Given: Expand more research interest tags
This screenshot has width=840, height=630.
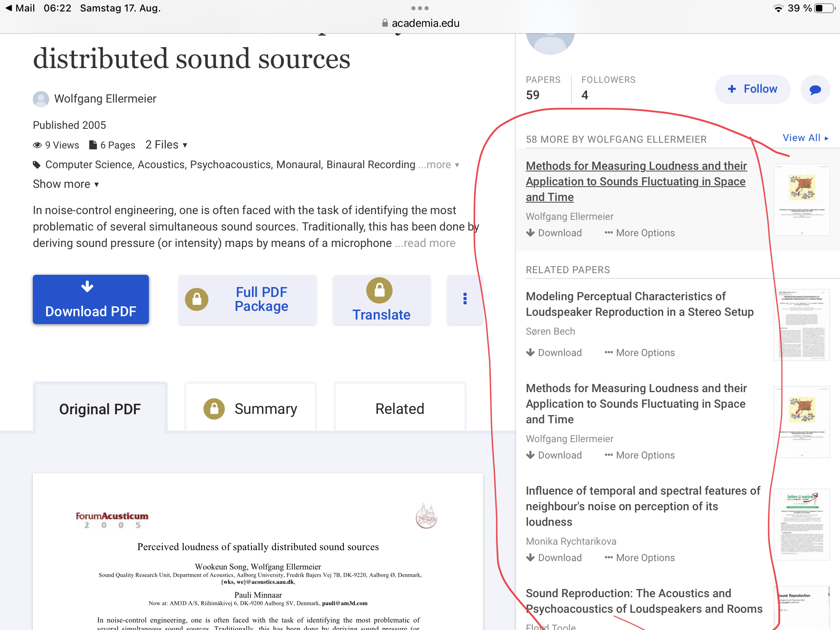Looking at the screenshot, I should [438, 165].
